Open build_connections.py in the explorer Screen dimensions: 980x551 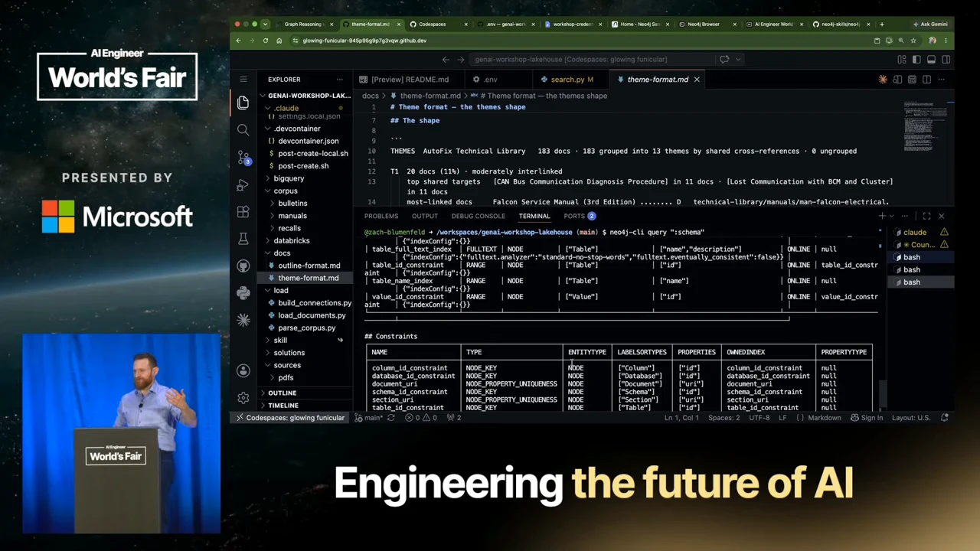pos(315,303)
